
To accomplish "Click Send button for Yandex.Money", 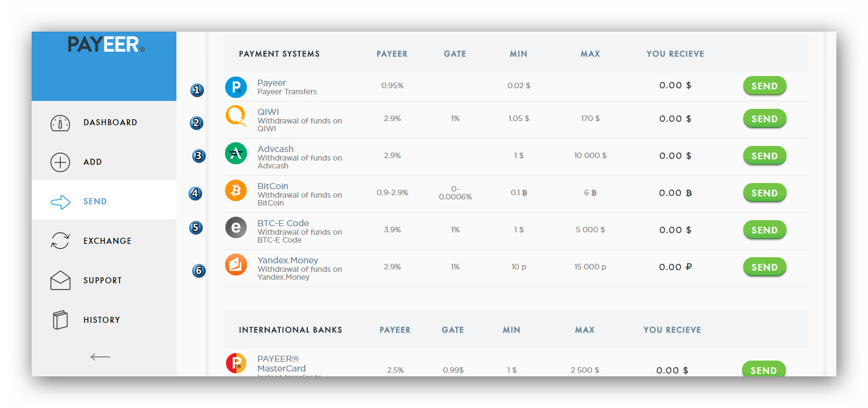I will tap(765, 267).
